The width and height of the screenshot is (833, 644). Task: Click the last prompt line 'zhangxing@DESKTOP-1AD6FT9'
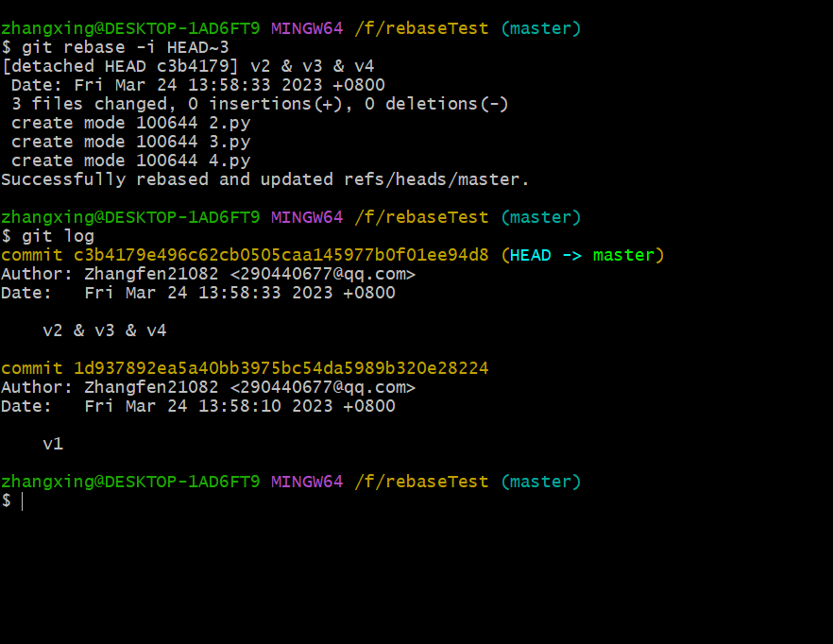click(x=291, y=482)
